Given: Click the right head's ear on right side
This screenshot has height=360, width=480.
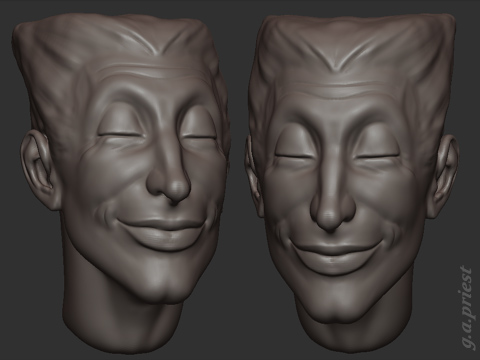Looking at the screenshot, I should 446,176.
